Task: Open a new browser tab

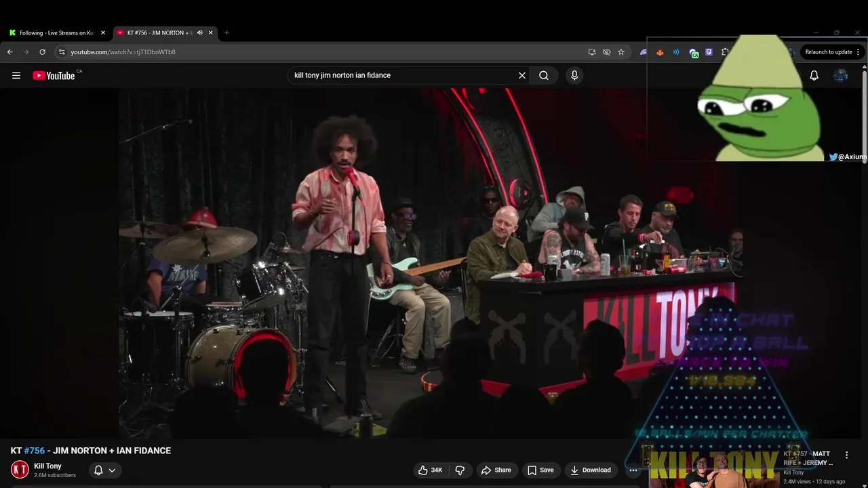Action: pyautogui.click(x=226, y=33)
